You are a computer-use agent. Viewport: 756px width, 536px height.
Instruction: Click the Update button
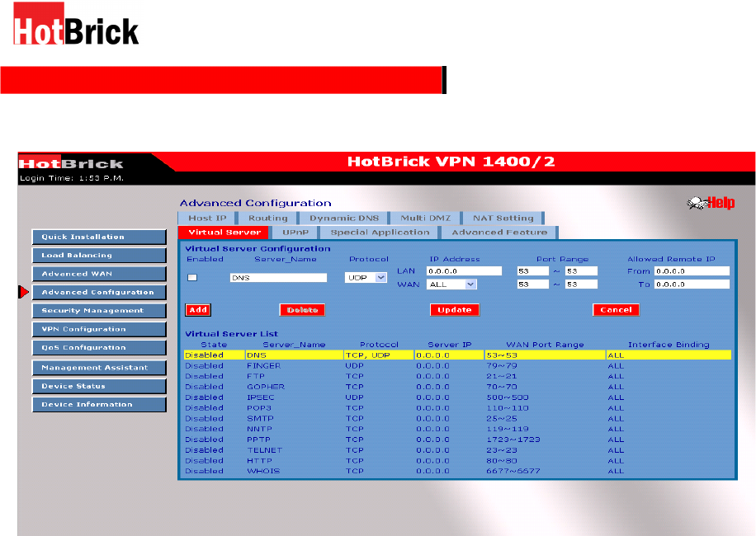(x=454, y=310)
